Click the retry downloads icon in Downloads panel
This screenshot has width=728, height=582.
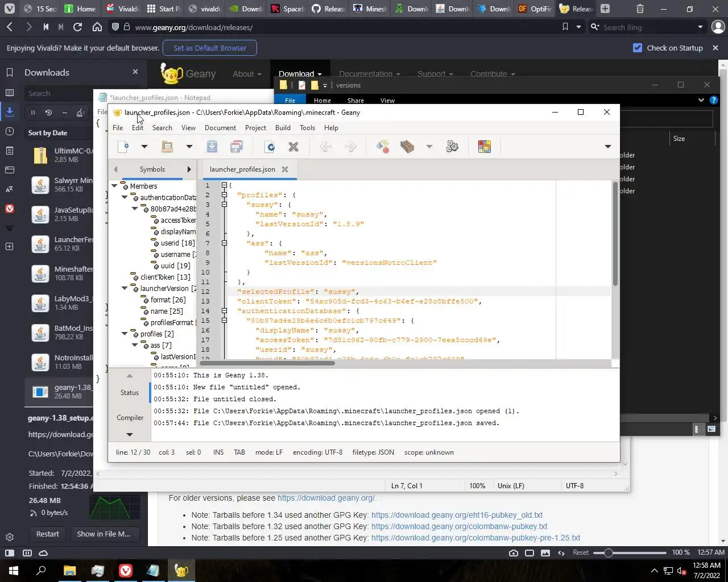pyautogui.click(x=49, y=113)
